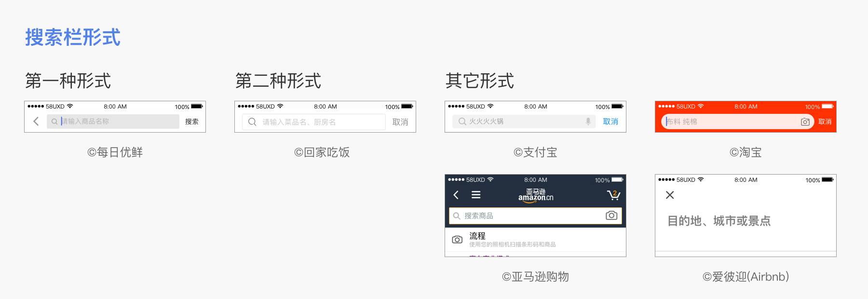Focus the 请输入菜品名、厨房名 input field
Screen dimensions: 868x299
[x=318, y=122]
